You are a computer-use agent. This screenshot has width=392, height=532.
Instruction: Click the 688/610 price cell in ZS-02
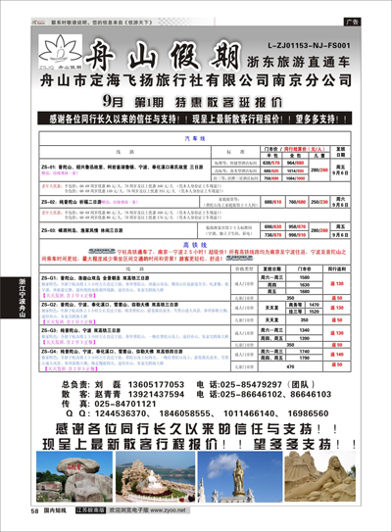pos(272,202)
